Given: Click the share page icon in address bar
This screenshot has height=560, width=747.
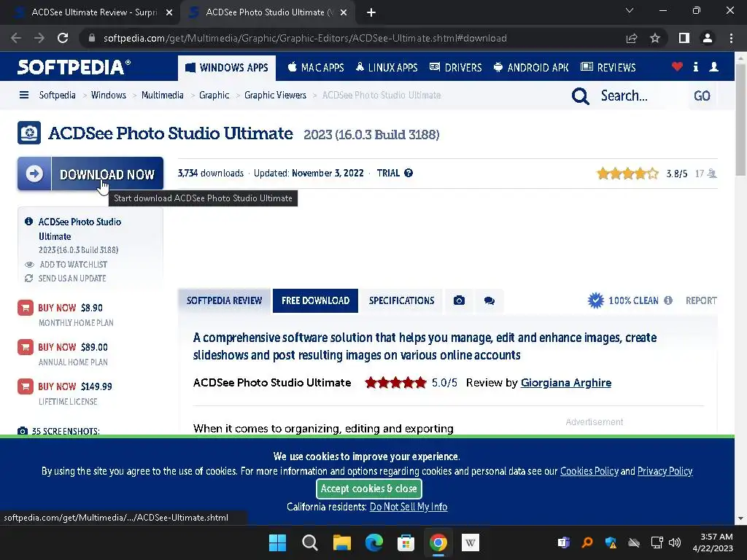Looking at the screenshot, I should coord(632,38).
